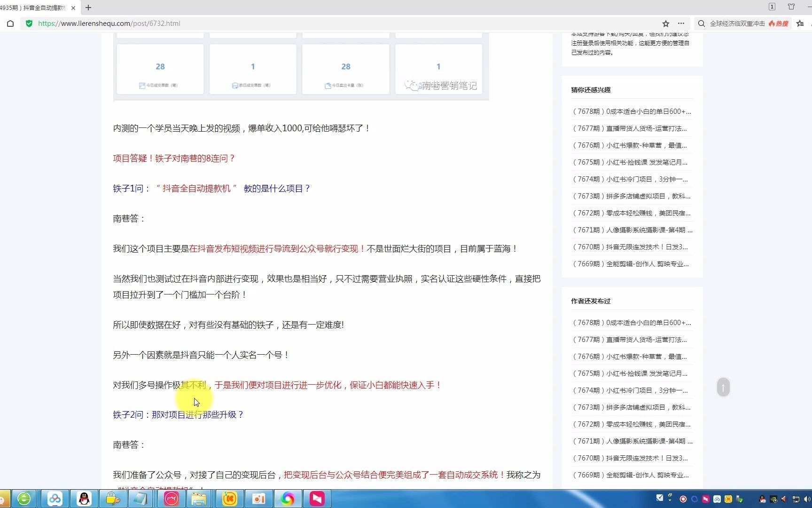Click the 作者还发布过 section heading

pos(591,301)
